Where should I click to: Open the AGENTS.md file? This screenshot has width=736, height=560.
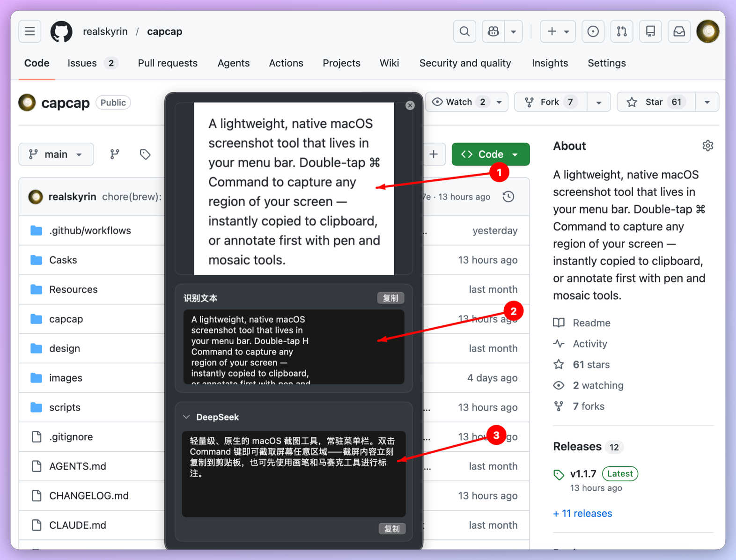(x=78, y=466)
